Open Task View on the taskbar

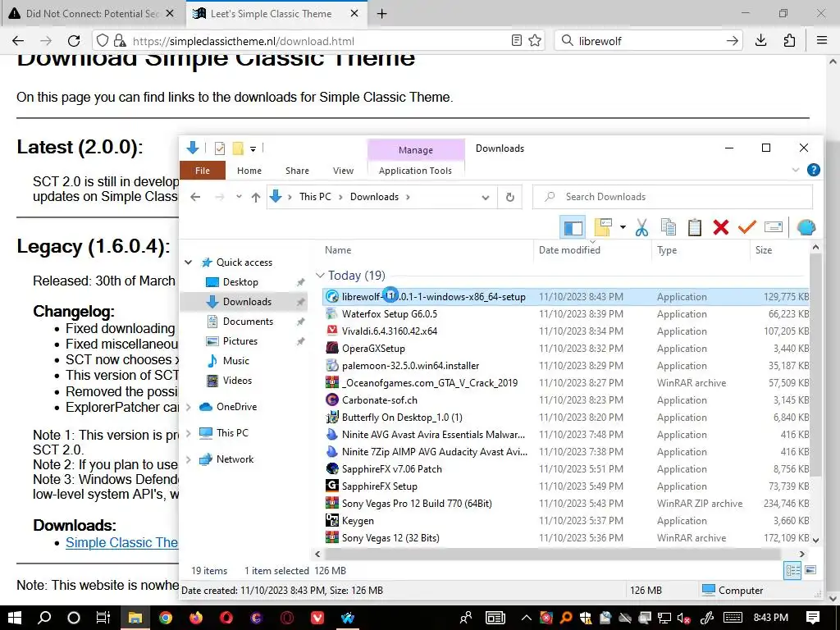click(103, 618)
